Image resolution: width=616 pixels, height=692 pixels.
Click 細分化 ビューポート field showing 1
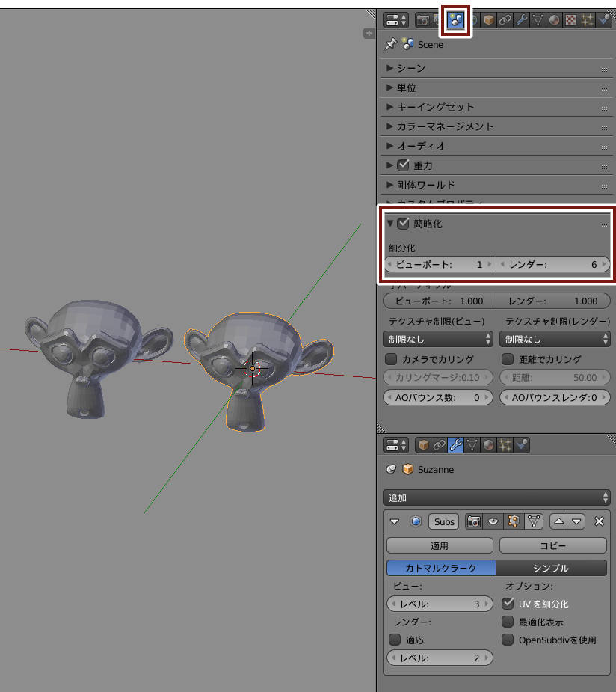pos(440,264)
